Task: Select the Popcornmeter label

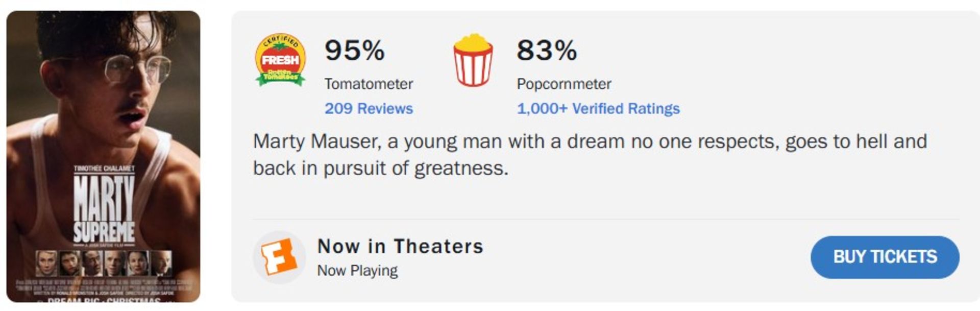Action: [563, 84]
